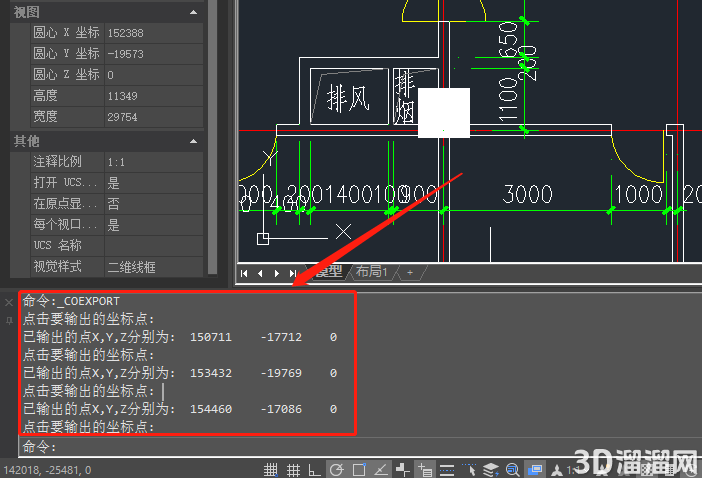Jump to first layout tab arrow
702x478 pixels.
click(244, 273)
